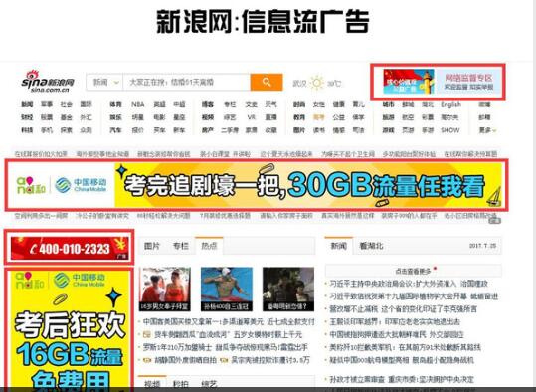Open the 娱乐 navigation link
The image size is (536, 392).
(116, 117)
